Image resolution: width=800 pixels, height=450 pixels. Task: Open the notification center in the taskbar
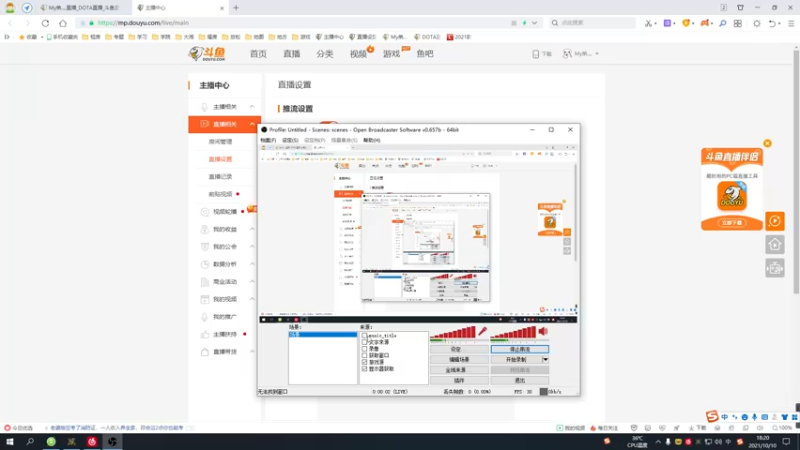point(786,442)
